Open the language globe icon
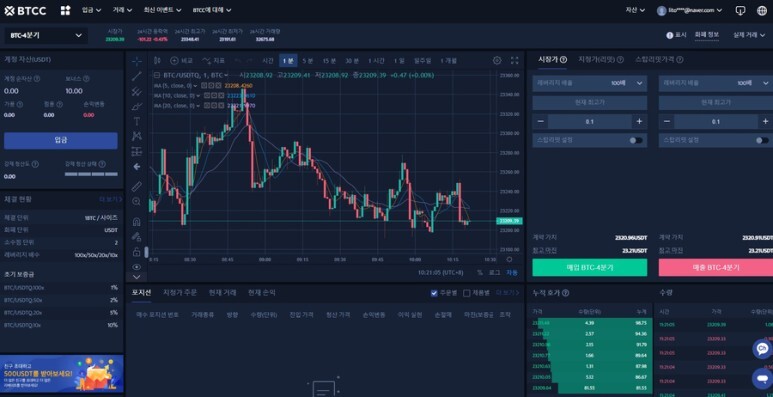The image size is (773, 397). click(x=762, y=10)
